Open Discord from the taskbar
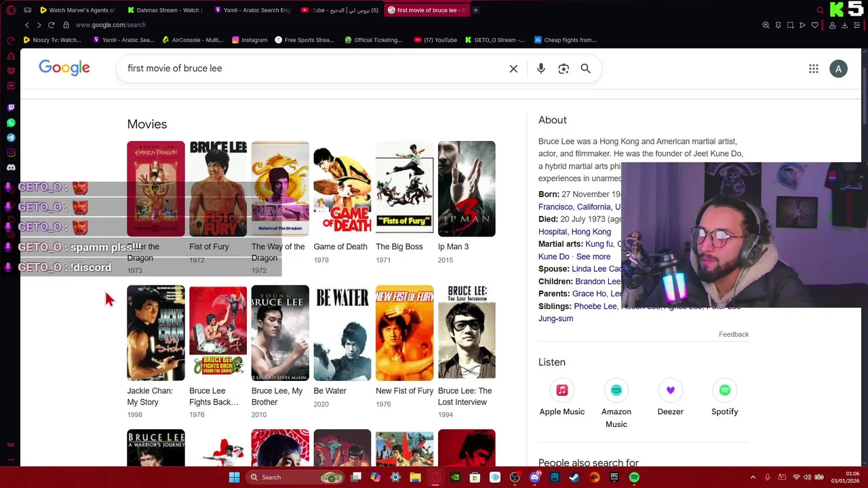The image size is (868, 488). pyautogui.click(x=534, y=477)
